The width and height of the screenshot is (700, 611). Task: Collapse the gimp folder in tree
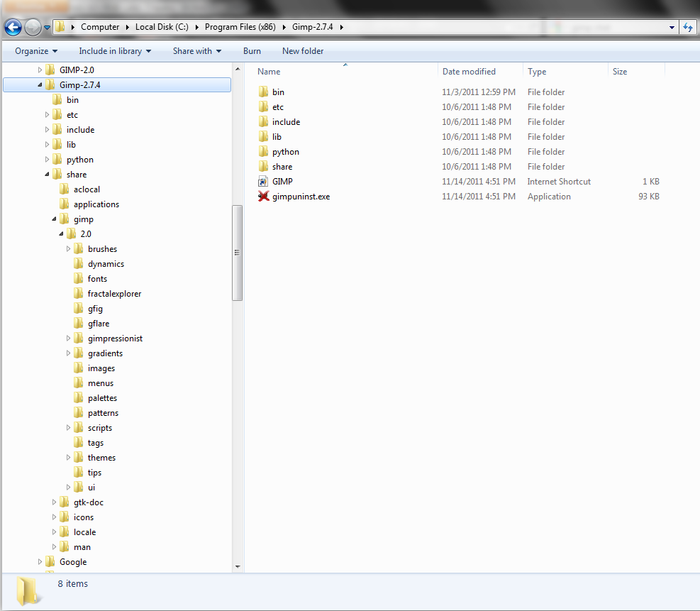pyautogui.click(x=54, y=219)
